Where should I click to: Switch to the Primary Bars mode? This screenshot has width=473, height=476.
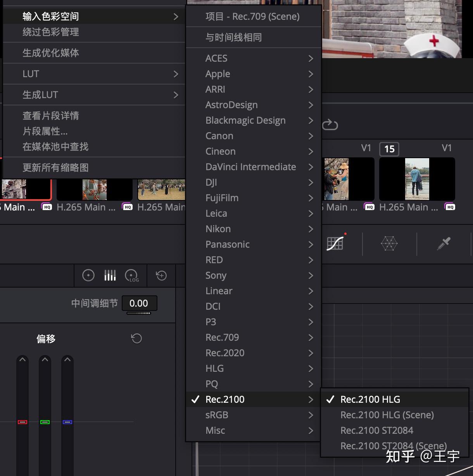110,275
